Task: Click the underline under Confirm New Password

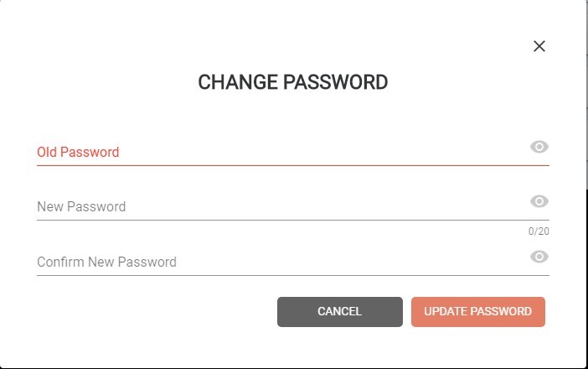Action: pyautogui.click(x=293, y=275)
